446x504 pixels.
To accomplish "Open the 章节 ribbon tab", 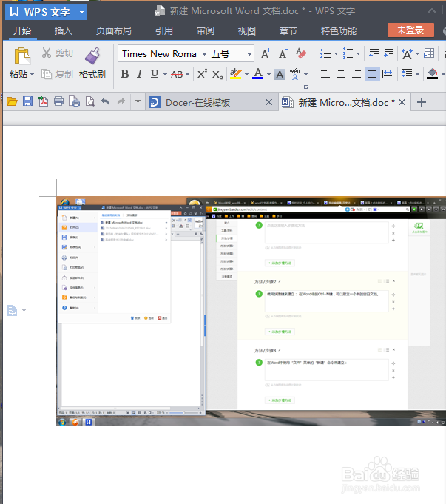I will (288, 31).
